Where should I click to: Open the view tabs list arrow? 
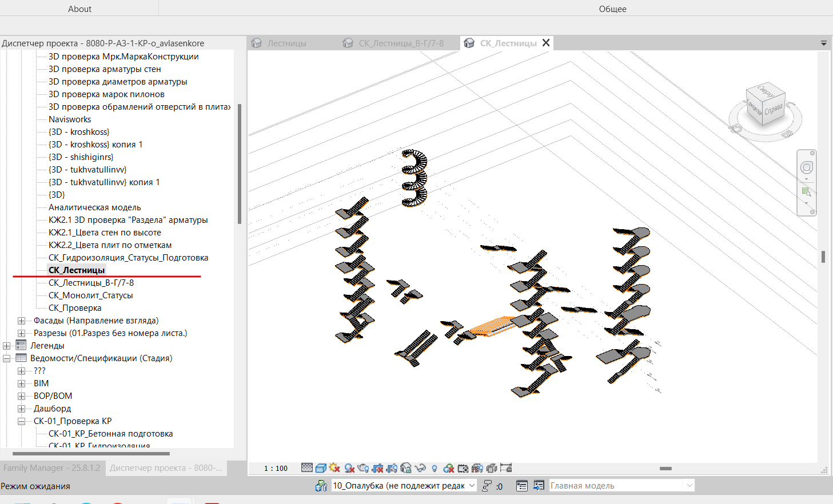click(x=824, y=43)
